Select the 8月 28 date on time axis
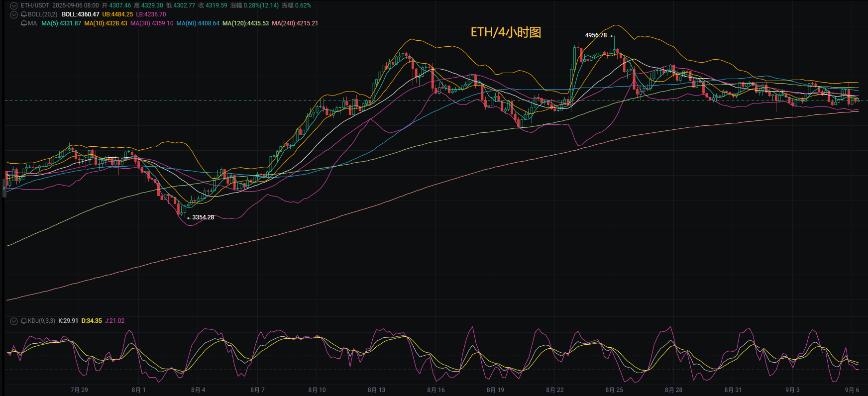 674,390
